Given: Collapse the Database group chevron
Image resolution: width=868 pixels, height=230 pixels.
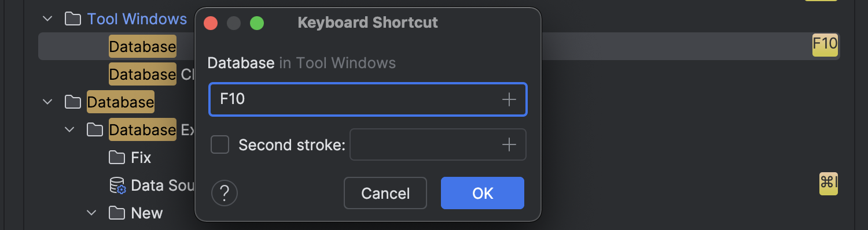Looking at the screenshot, I should 47,102.
